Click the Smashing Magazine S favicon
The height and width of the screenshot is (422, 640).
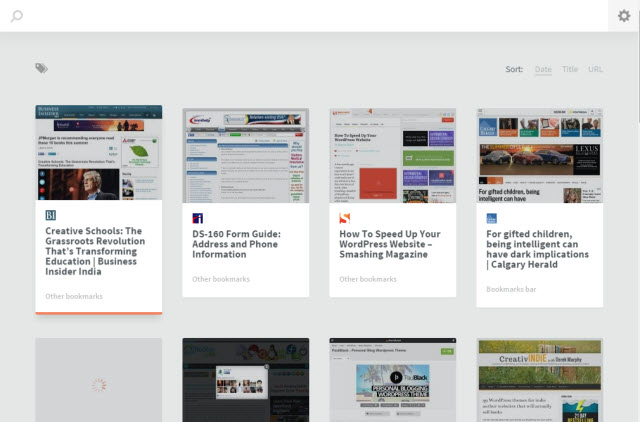pyautogui.click(x=344, y=218)
